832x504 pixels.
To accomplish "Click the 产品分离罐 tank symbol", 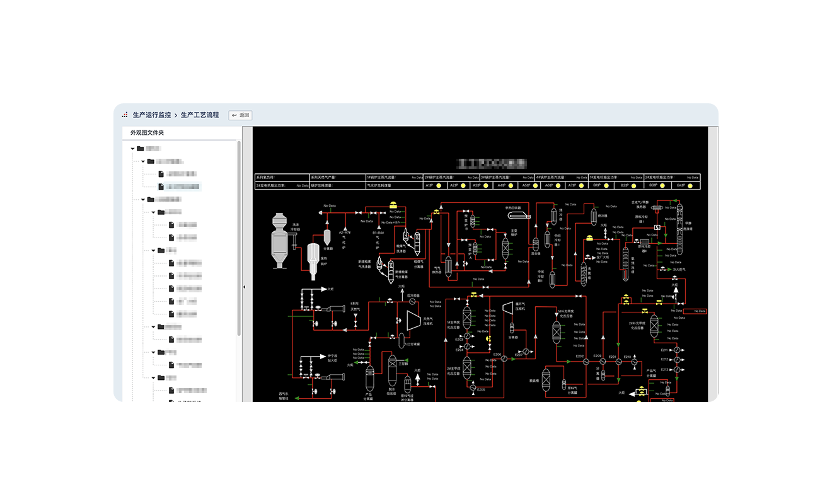I will point(371,378).
